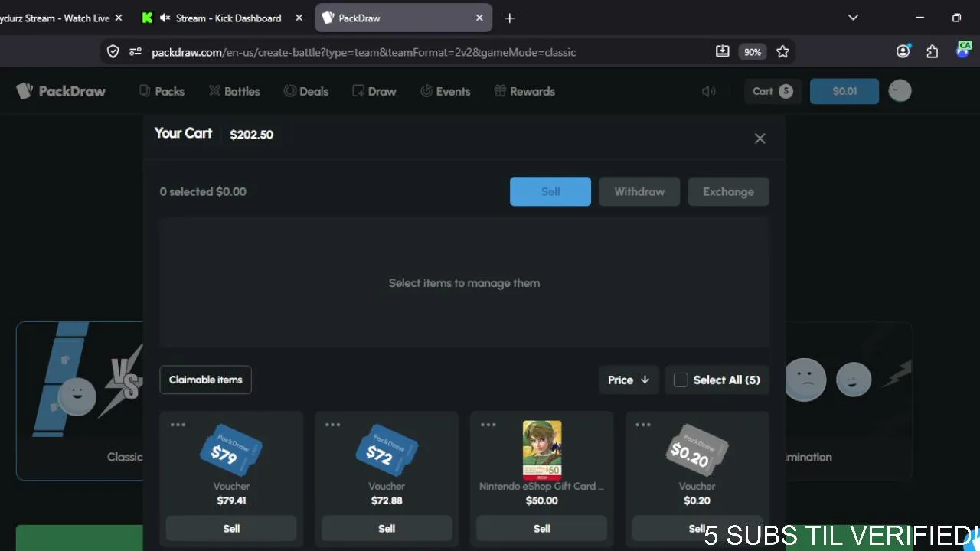Sell the $72.88 voucher
Viewport: 980px width, 551px height.
click(x=387, y=529)
